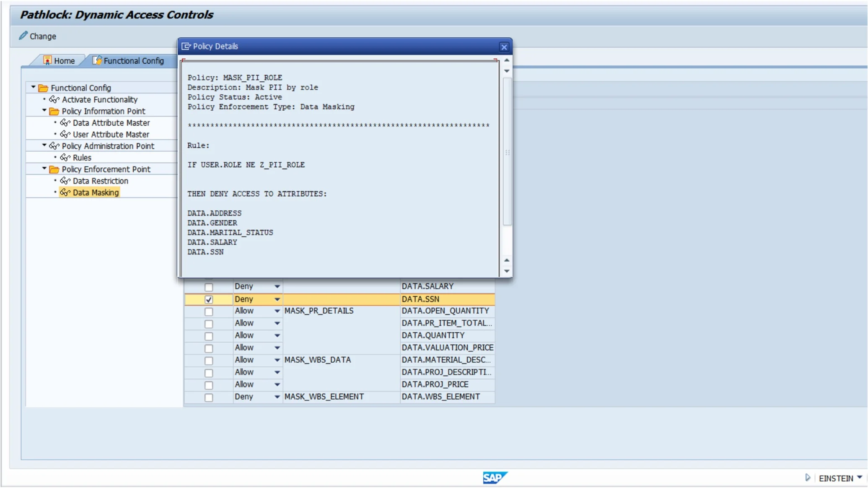Click the Activate Functionality node icon
The height and width of the screenshot is (488, 868).
54,99
